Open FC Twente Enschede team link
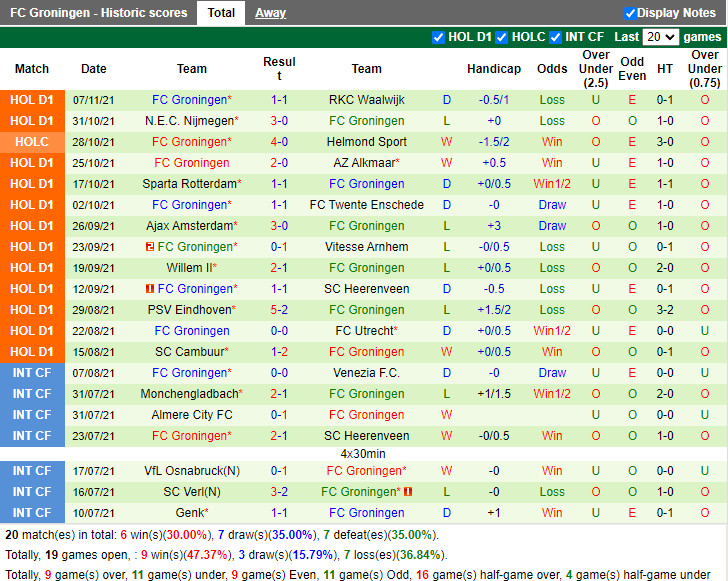The width and height of the screenshot is (728, 581). (x=366, y=205)
